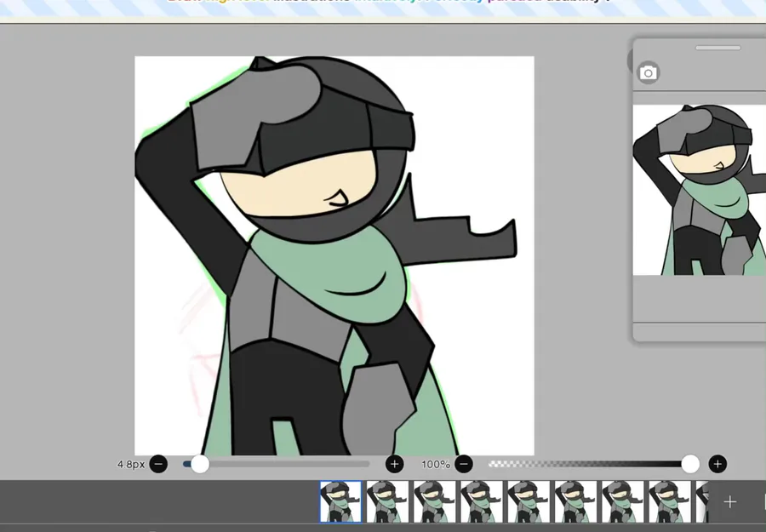The height and width of the screenshot is (532, 766).
Task: Select the first animation frame thumbnail
Action: click(x=341, y=501)
